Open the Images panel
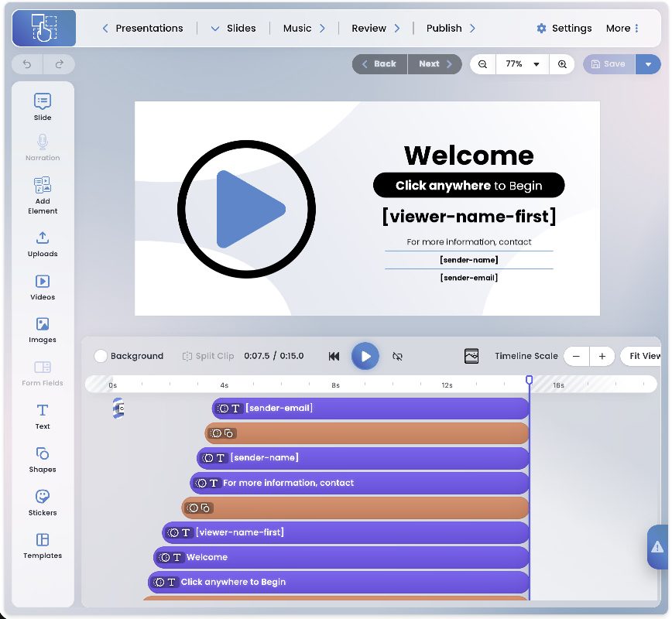Screen dimensions: 672x619 coord(43,330)
